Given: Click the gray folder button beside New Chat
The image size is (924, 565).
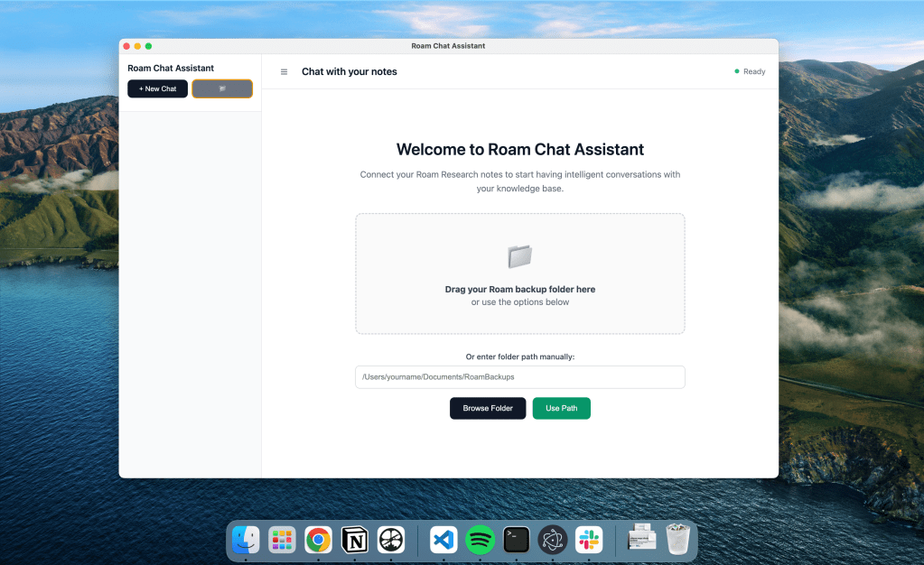Looking at the screenshot, I should (222, 88).
